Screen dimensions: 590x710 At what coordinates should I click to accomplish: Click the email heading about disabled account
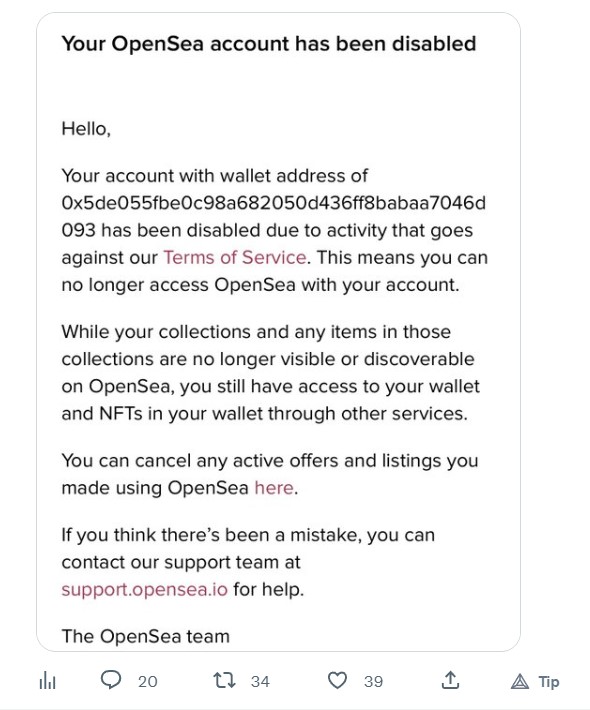(x=269, y=44)
